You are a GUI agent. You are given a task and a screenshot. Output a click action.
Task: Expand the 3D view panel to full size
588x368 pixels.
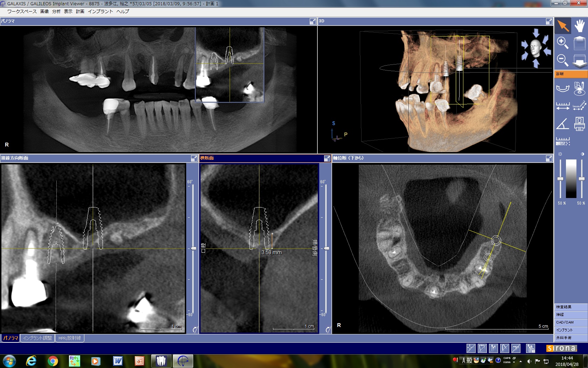click(x=549, y=21)
